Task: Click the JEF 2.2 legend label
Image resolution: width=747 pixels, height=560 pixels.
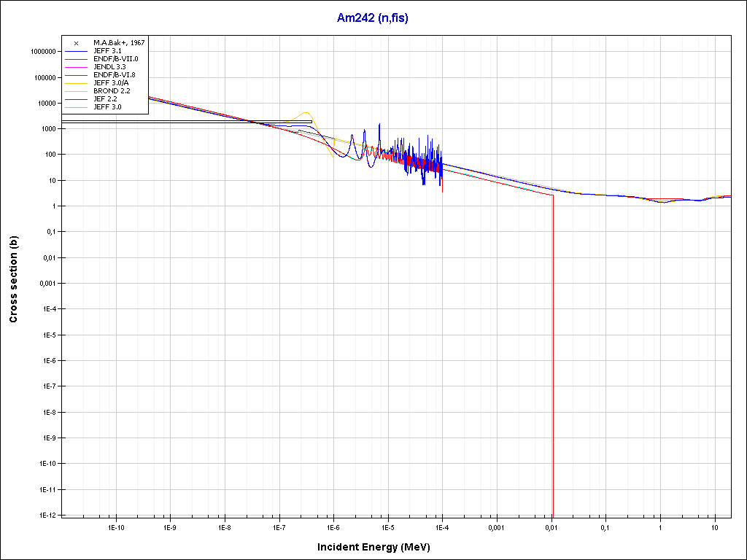Action: click(x=103, y=98)
